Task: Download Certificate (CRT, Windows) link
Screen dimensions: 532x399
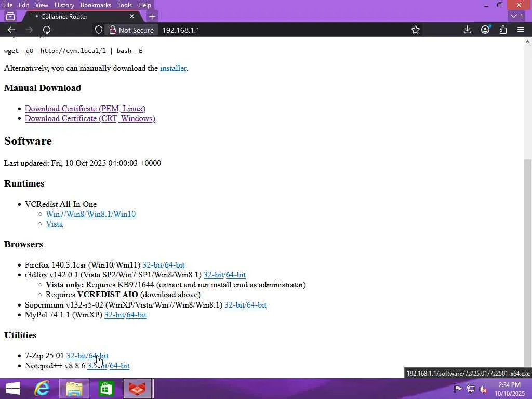Action: point(90,118)
